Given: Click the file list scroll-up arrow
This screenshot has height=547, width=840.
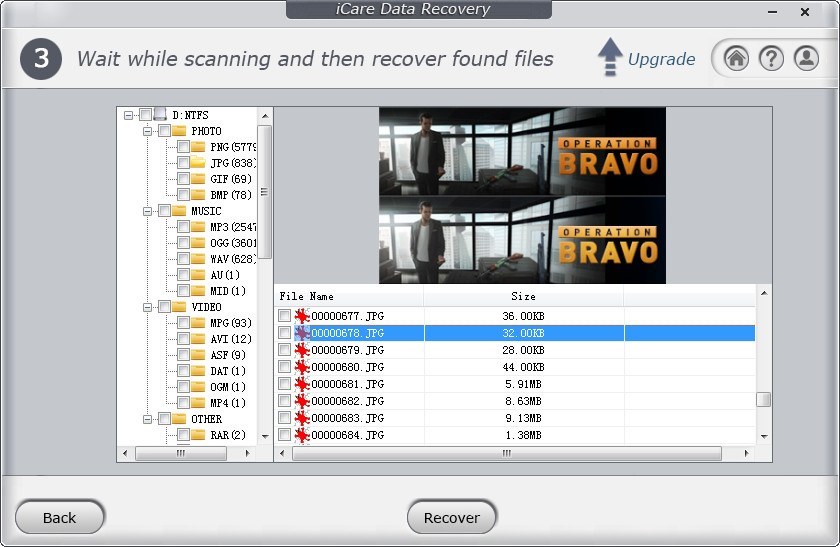Looking at the screenshot, I should pos(764,293).
